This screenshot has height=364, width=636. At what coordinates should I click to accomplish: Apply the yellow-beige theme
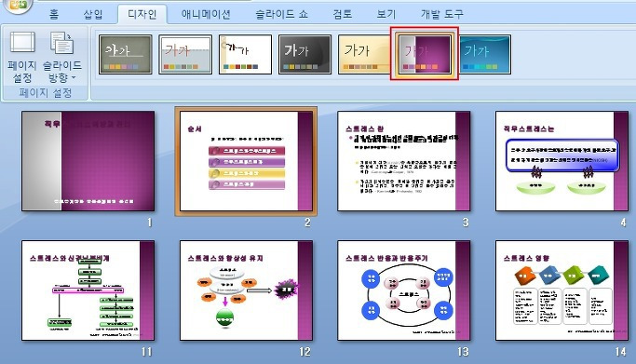coord(364,54)
